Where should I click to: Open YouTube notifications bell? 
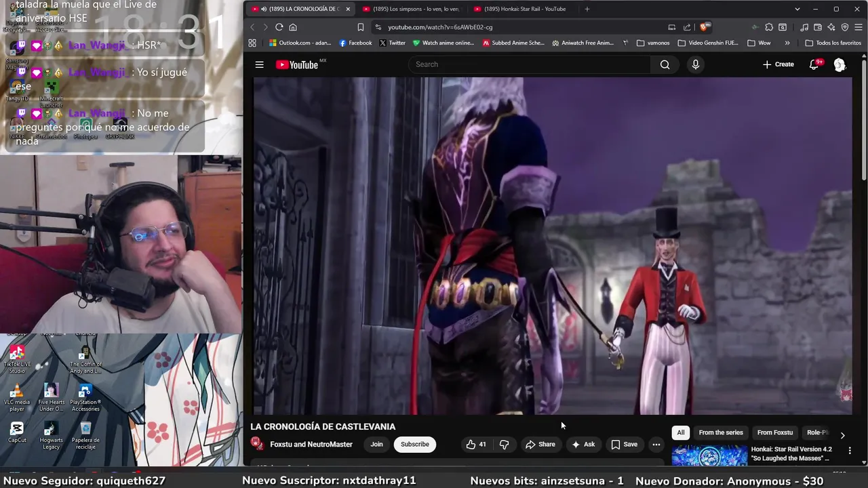click(814, 64)
